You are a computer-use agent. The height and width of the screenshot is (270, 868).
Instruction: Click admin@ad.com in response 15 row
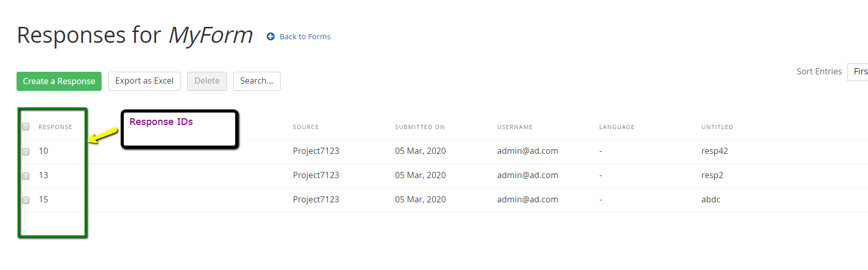(528, 199)
